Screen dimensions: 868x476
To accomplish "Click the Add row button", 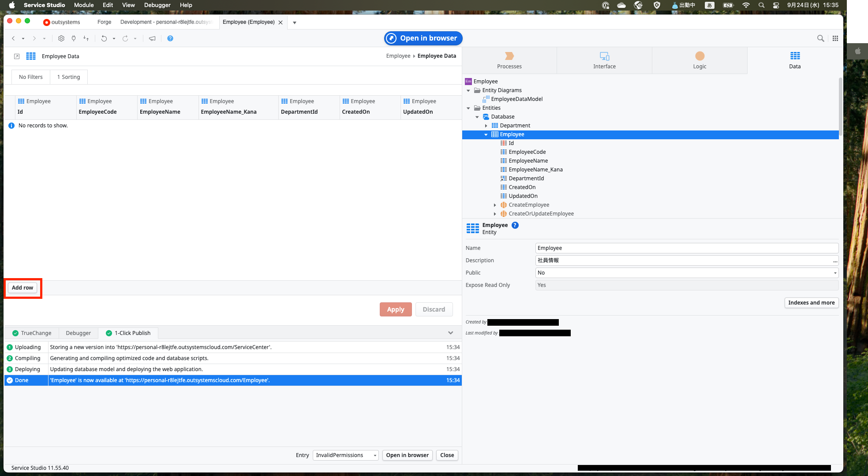I will 22,287.
